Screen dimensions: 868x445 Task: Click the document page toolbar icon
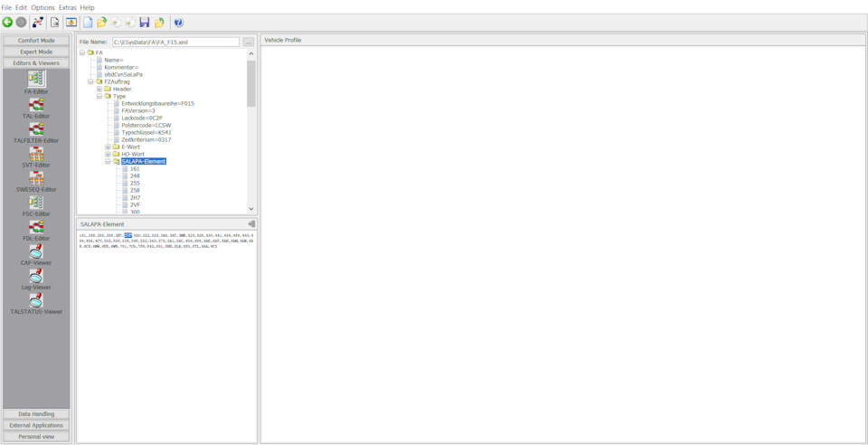pyautogui.click(x=55, y=23)
